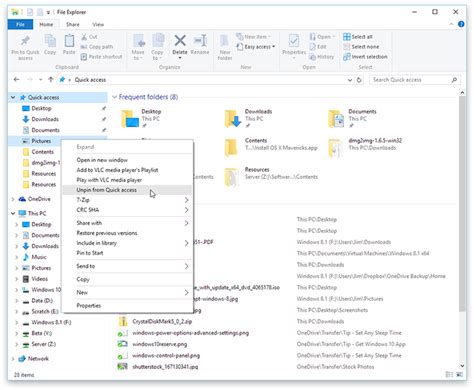Click the ribbon Paste icon
This screenshot has height=390, width=474.
click(69, 41)
